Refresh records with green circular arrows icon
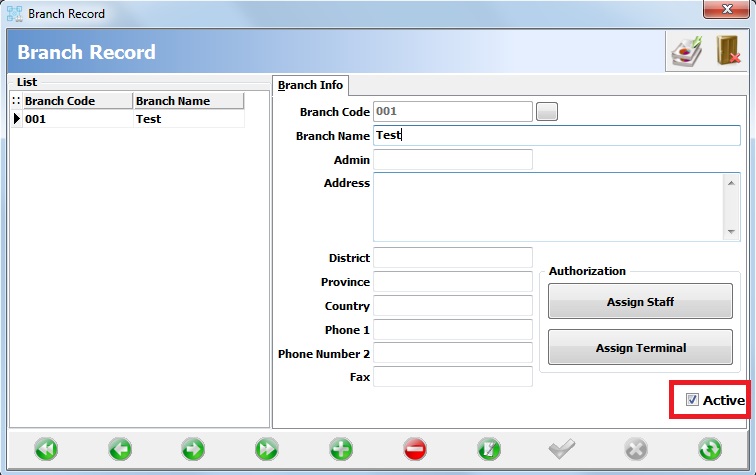Image resolution: width=756 pixels, height=475 pixels. (710, 449)
